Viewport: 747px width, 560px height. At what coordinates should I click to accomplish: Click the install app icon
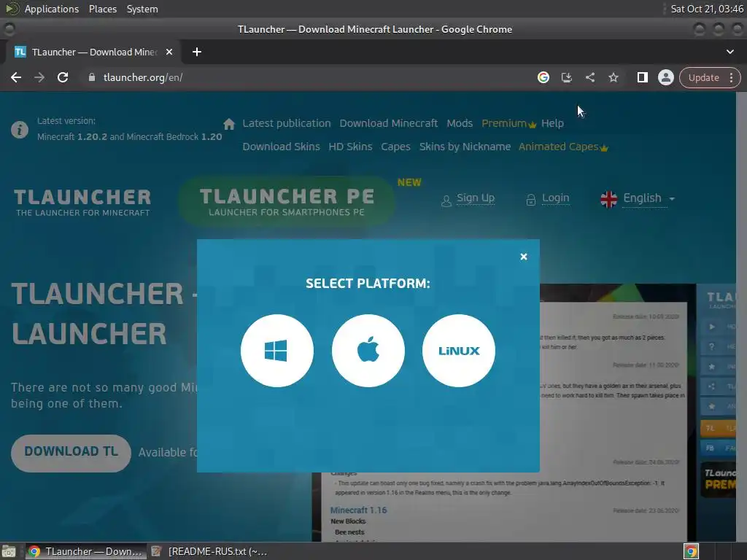[x=566, y=77]
